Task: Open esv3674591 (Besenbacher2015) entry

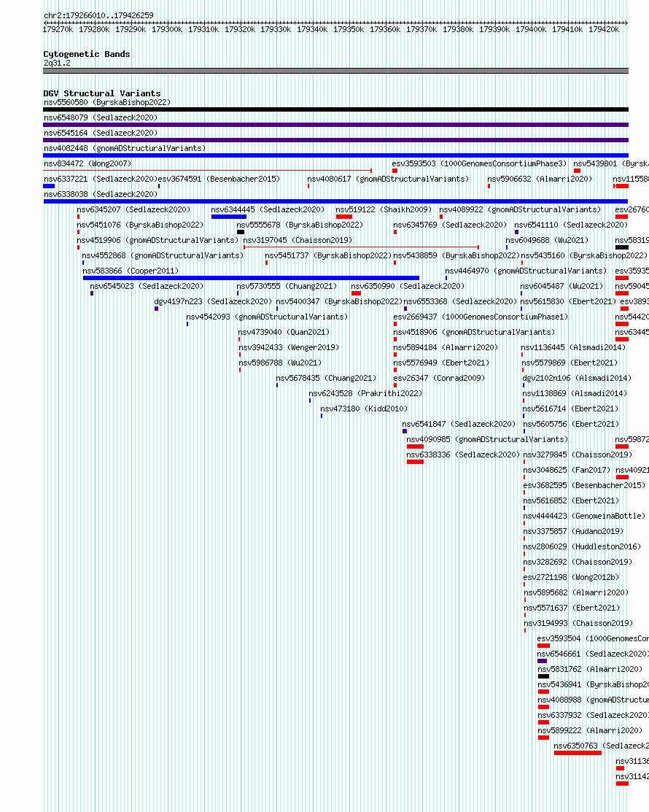Action: click(x=219, y=179)
